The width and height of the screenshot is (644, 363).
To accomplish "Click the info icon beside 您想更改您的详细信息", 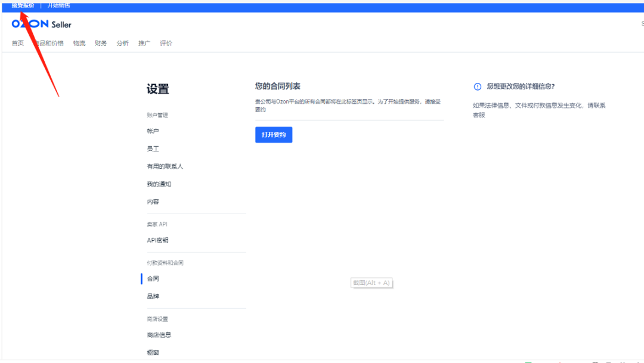I will click(x=478, y=87).
